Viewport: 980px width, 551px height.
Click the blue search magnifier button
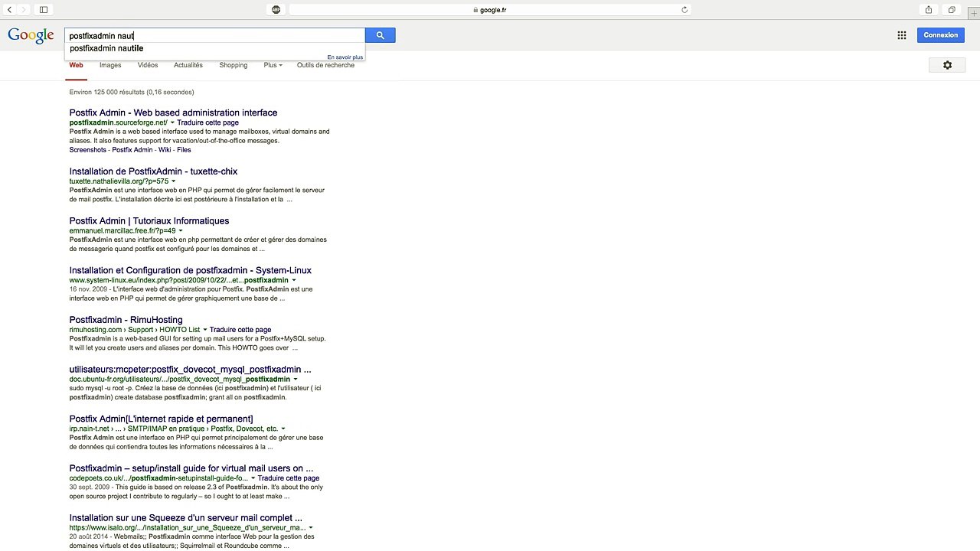pyautogui.click(x=380, y=35)
